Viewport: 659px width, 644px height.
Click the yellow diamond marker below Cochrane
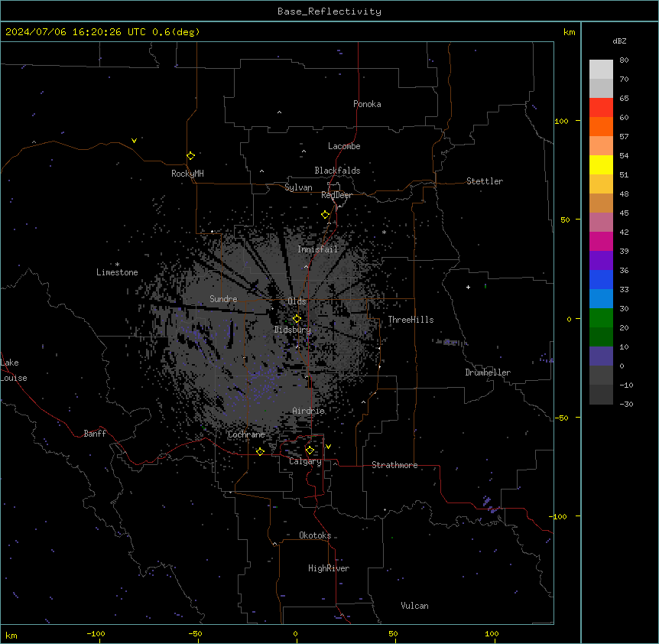[260, 452]
